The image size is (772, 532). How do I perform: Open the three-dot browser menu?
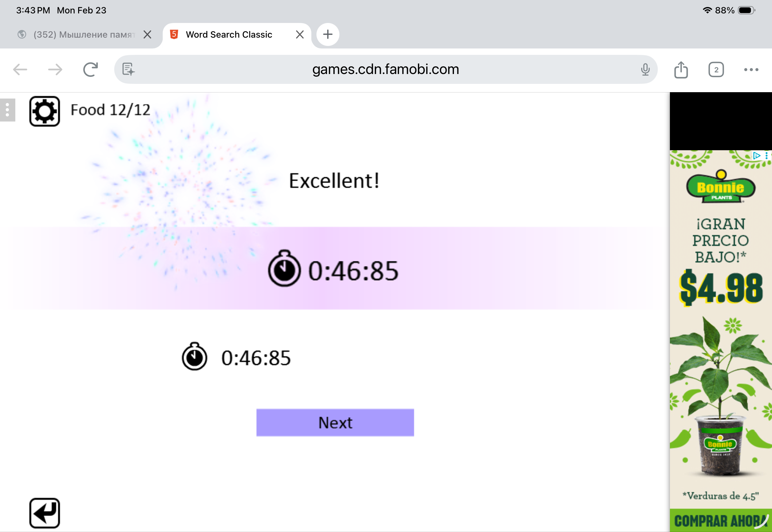point(751,70)
